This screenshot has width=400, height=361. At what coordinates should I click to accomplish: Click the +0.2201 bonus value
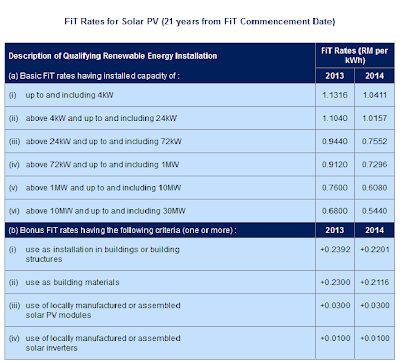(x=375, y=250)
